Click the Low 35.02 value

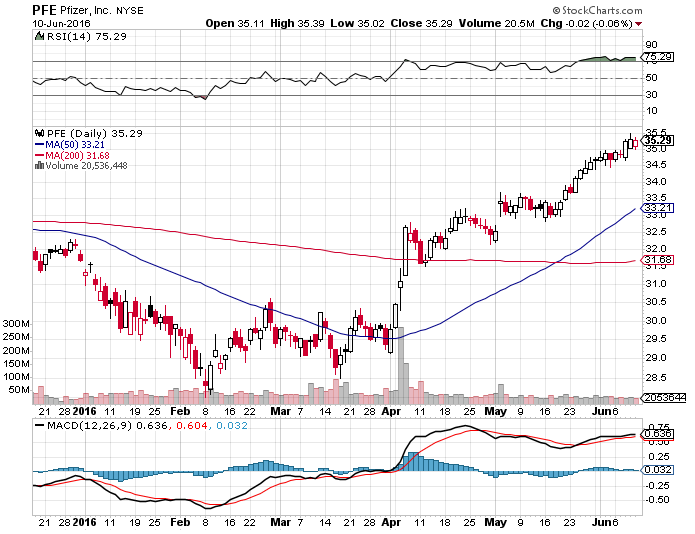coord(357,23)
